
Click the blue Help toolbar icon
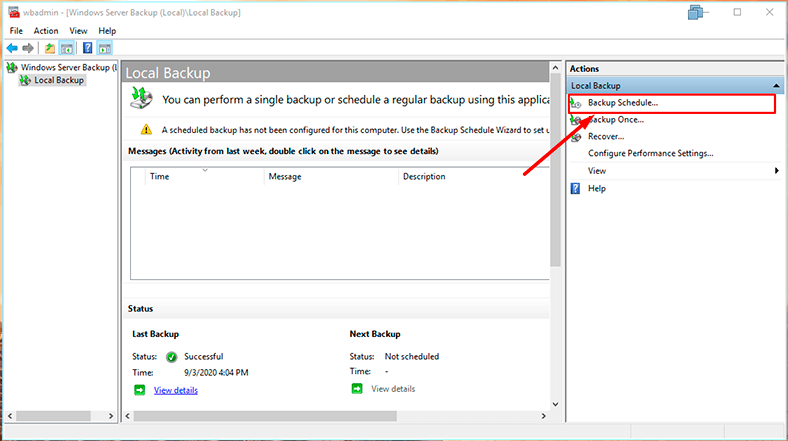[87, 48]
